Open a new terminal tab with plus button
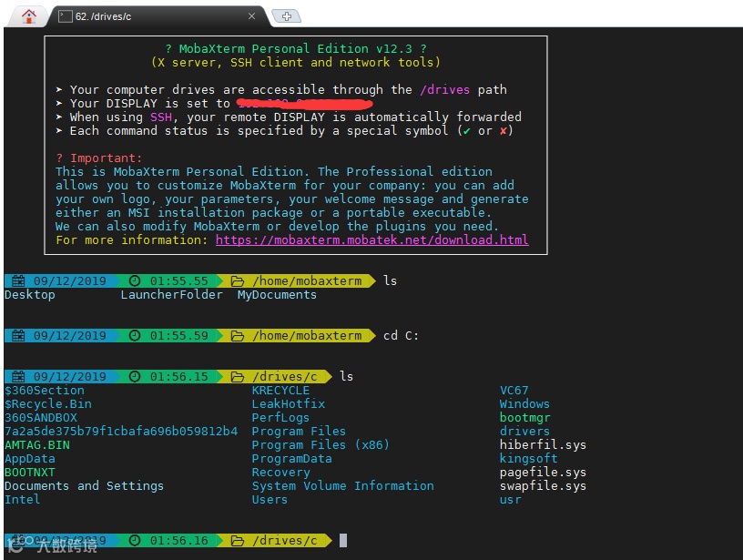The width and height of the screenshot is (743, 560). pos(287,16)
